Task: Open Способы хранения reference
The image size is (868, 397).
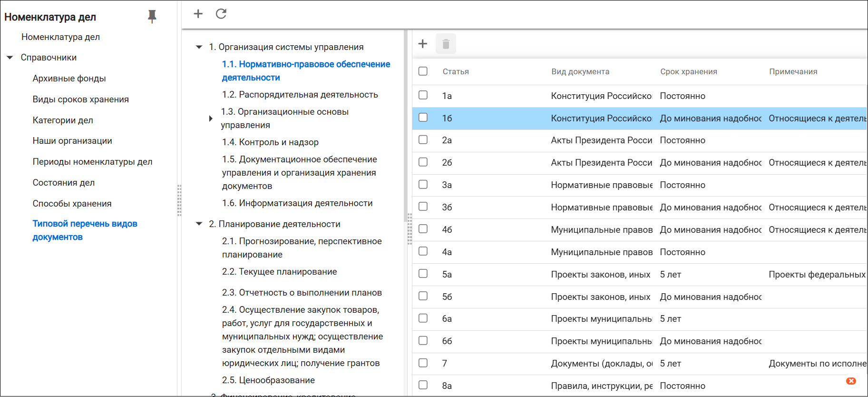Action: [x=72, y=204]
